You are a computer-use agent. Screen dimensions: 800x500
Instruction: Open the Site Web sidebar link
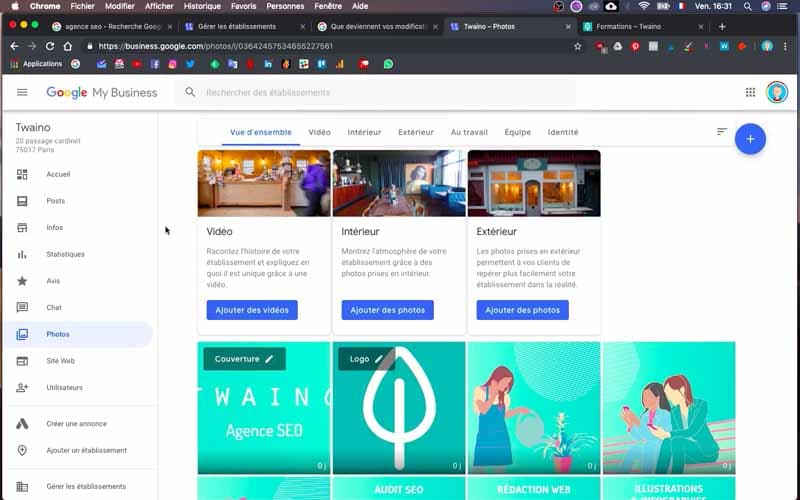60,361
